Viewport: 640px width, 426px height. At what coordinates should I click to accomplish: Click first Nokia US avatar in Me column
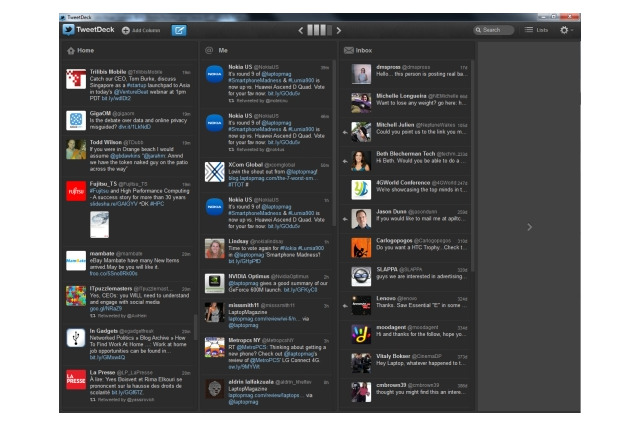pos(215,74)
